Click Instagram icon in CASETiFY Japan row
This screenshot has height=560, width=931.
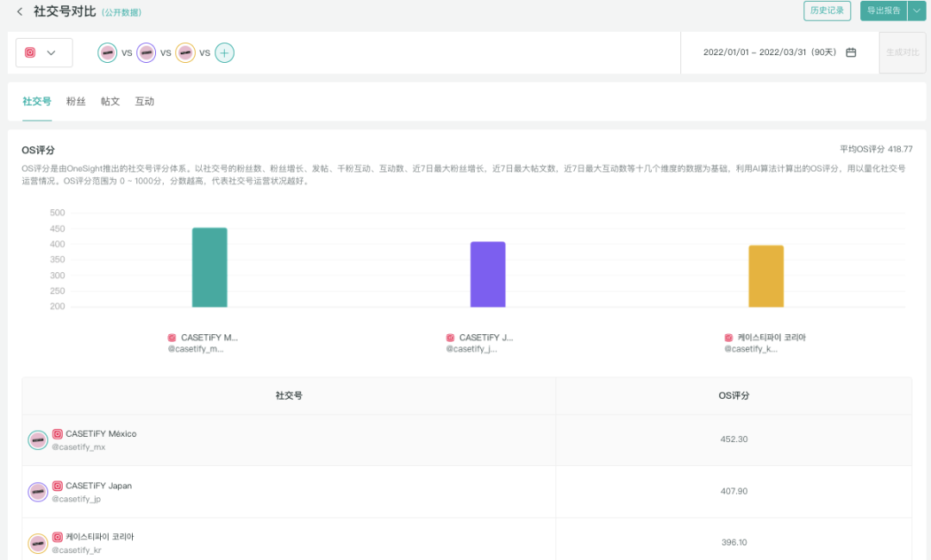pyautogui.click(x=58, y=486)
